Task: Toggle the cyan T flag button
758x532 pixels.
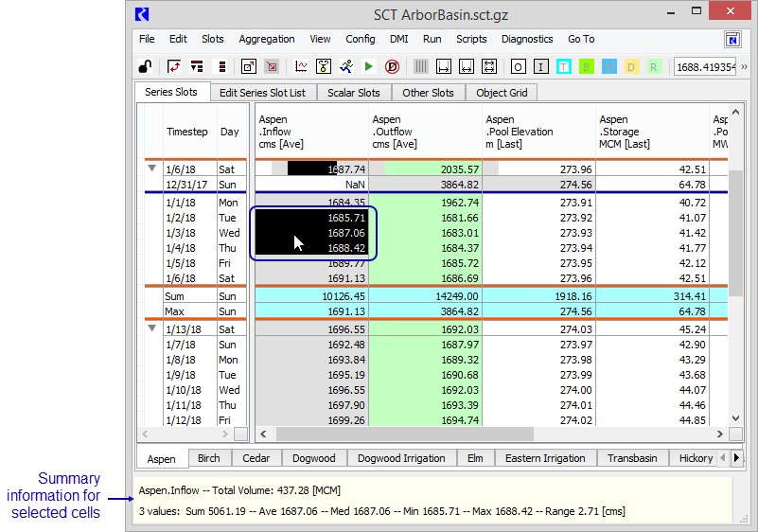Action: pos(563,66)
